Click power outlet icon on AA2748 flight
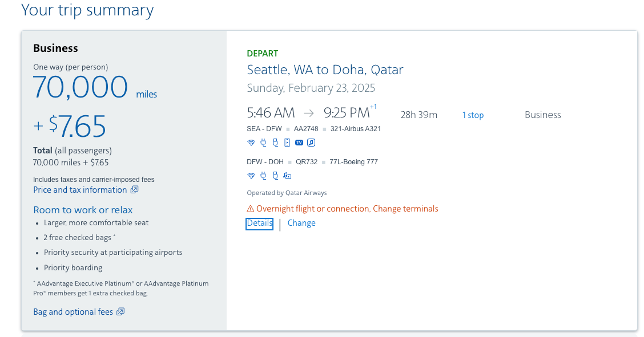The width and height of the screenshot is (644, 337). [263, 143]
